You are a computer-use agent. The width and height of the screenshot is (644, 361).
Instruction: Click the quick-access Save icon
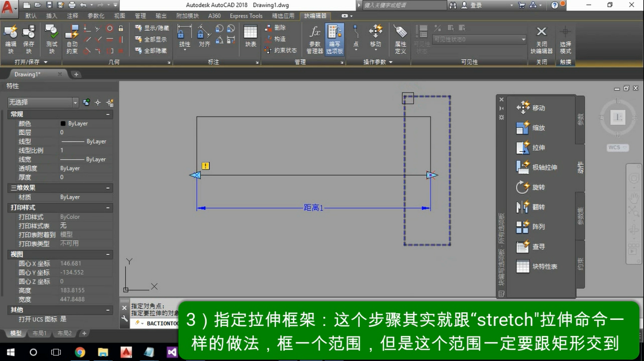(49, 5)
